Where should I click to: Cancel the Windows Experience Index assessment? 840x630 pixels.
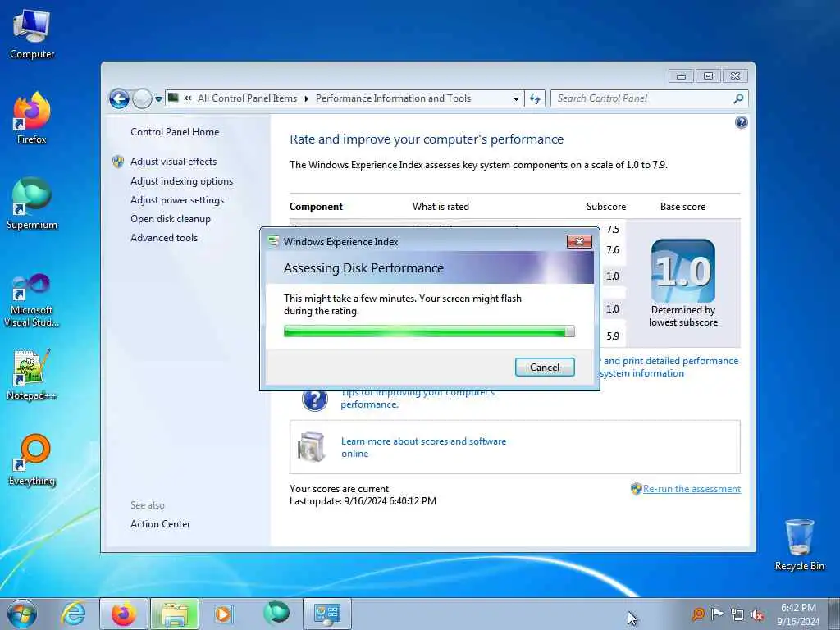tap(545, 367)
